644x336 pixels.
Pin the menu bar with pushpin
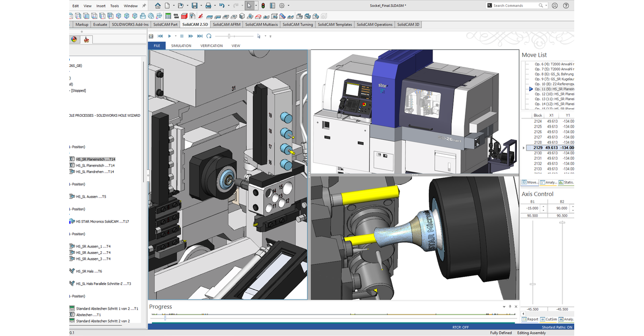[x=144, y=5]
